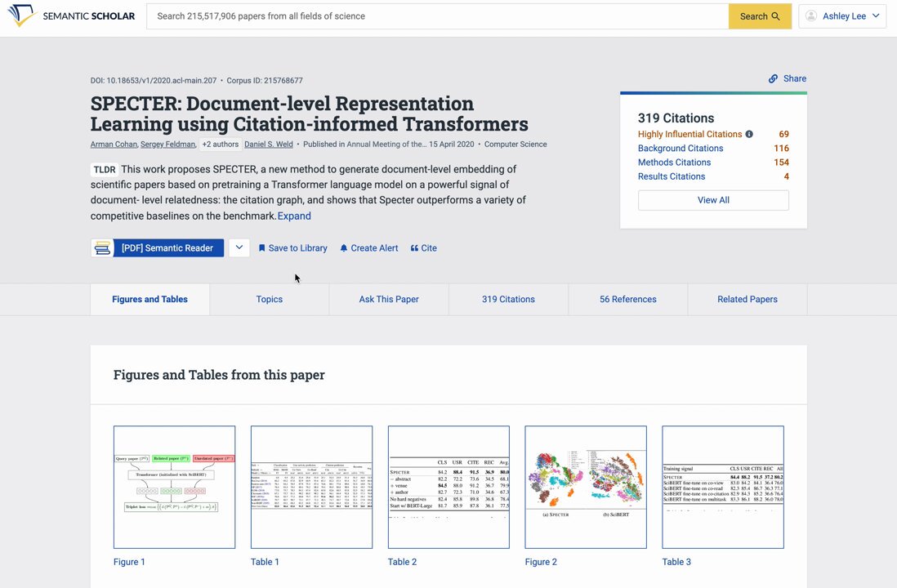Open the Figure 2 thumbnail
The width and height of the screenshot is (897, 588).
pyautogui.click(x=586, y=487)
